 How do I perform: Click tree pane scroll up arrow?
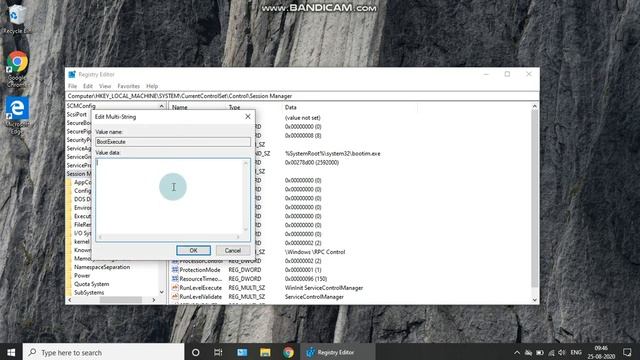pyautogui.click(x=162, y=106)
